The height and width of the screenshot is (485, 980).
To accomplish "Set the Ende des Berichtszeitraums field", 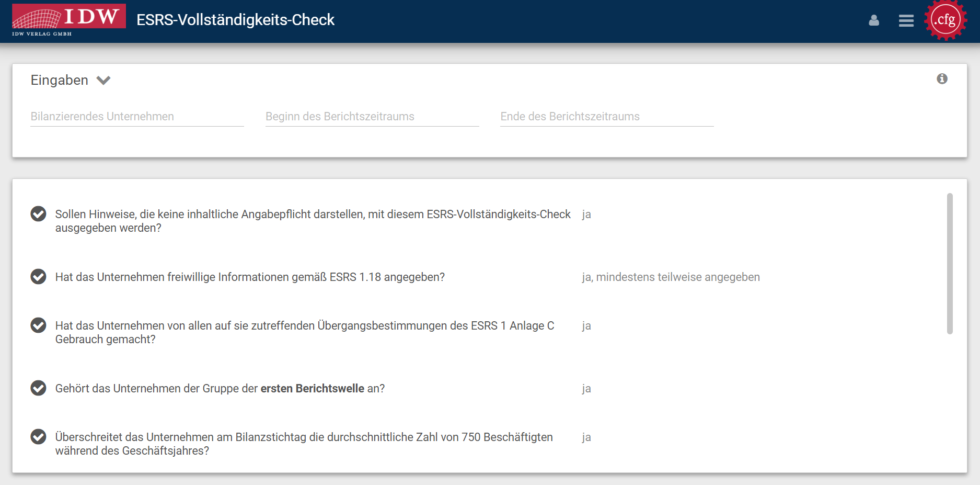I will point(606,117).
